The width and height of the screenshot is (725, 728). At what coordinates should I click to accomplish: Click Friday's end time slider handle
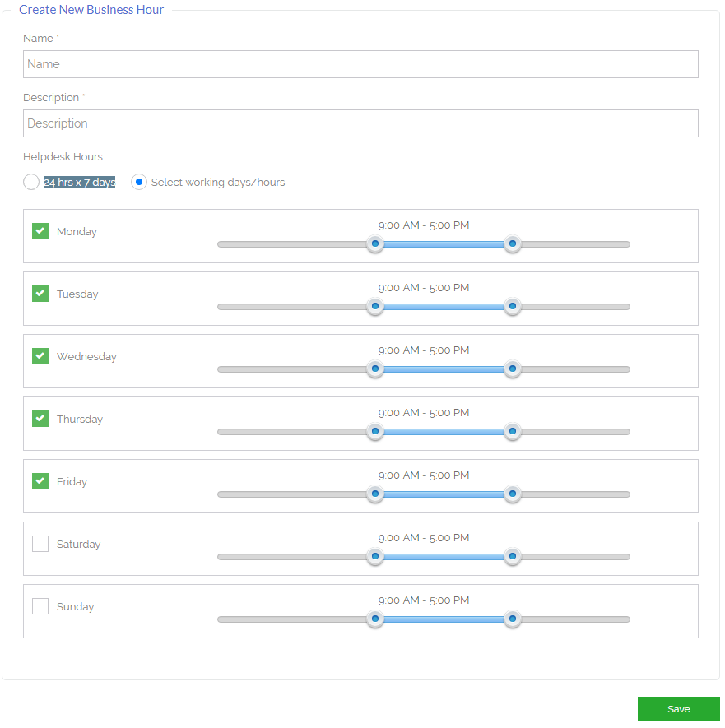[x=513, y=494]
